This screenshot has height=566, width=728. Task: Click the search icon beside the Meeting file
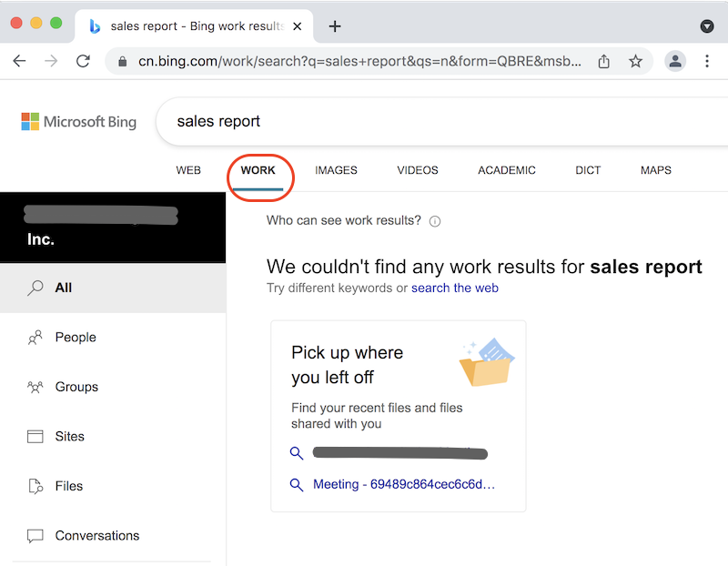297,486
